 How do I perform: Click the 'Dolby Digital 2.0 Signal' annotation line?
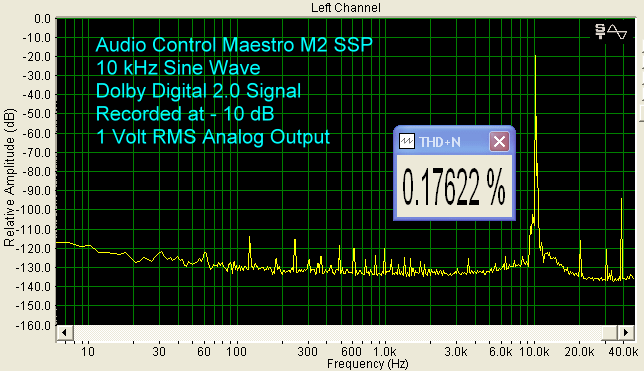pyautogui.click(x=198, y=91)
